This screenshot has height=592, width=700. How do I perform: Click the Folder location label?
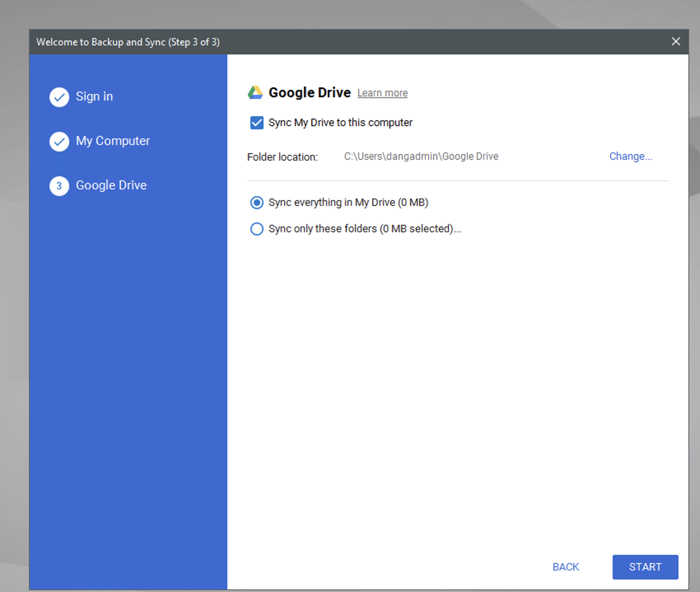(282, 157)
